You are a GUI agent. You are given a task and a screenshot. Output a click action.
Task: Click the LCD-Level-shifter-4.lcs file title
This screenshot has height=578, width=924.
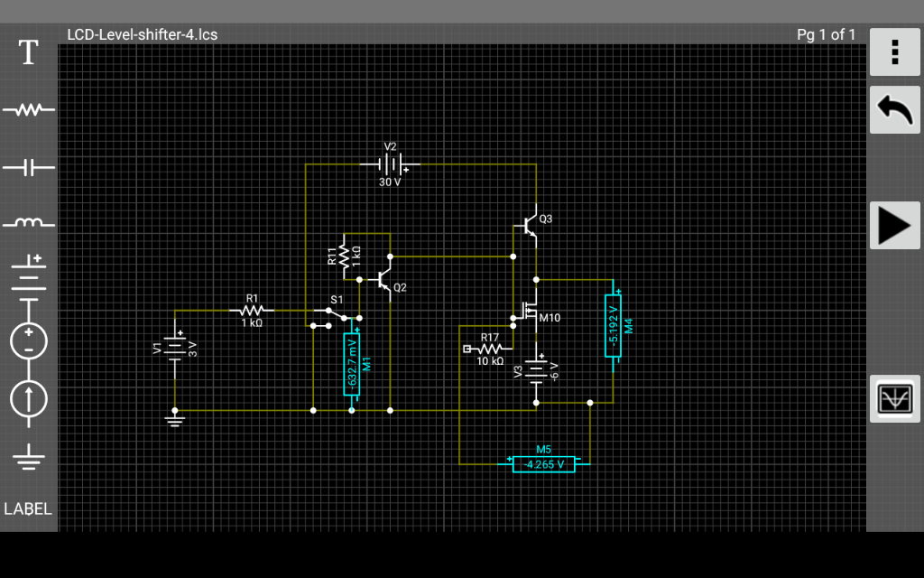(142, 35)
